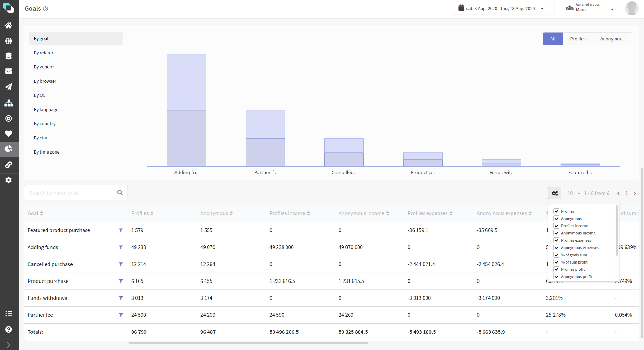The image size is (644, 350).
Task: Uncheck the % of goals sum checkbox
Action: pyautogui.click(x=556, y=255)
